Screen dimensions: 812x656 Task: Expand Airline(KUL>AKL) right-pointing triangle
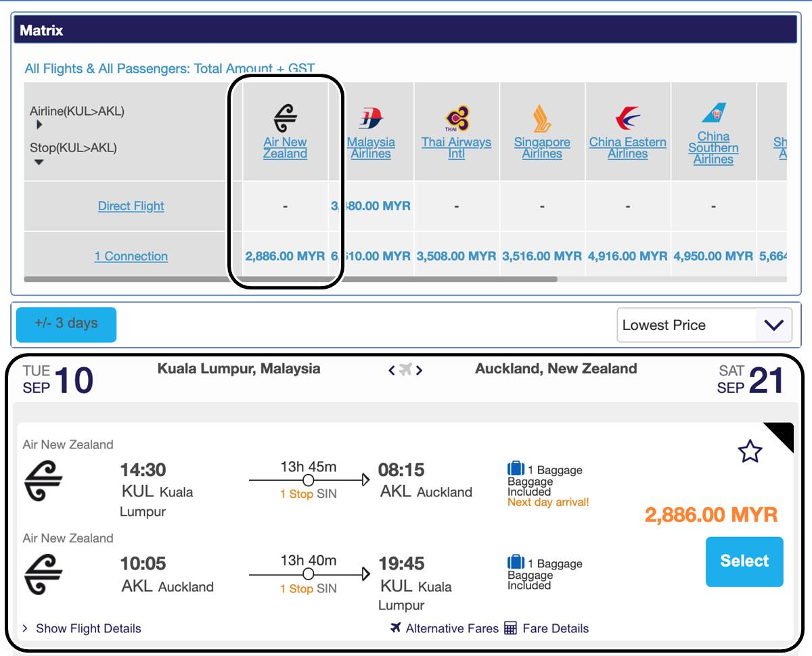(x=39, y=125)
